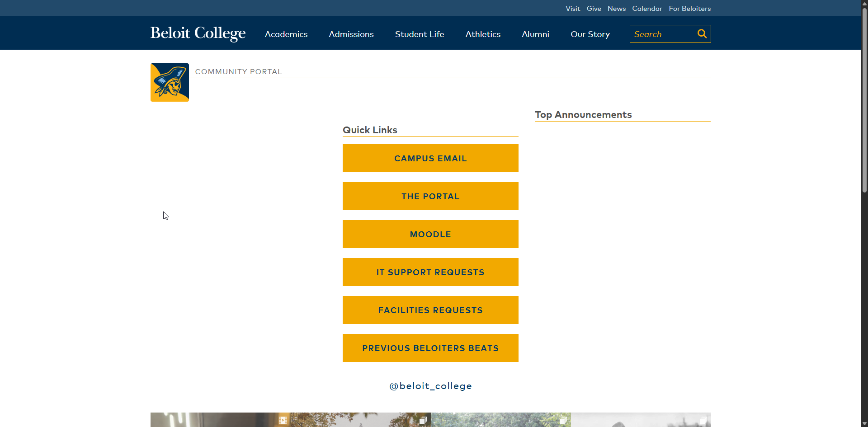Launch Moodle from Quick Links
This screenshot has width=868, height=427.
click(430, 234)
